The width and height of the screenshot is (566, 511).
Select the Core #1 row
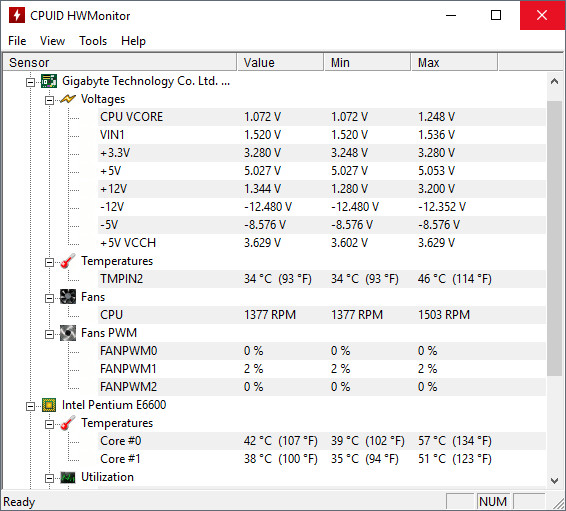(x=322, y=459)
